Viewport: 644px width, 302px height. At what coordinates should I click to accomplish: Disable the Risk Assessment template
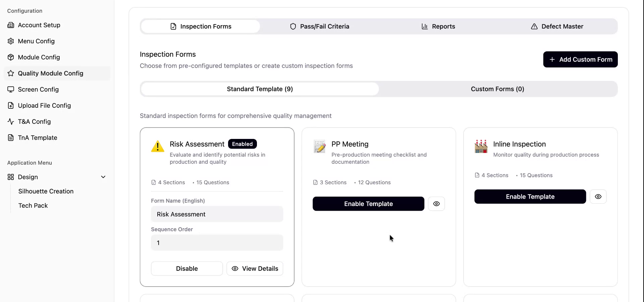click(187, 268)
